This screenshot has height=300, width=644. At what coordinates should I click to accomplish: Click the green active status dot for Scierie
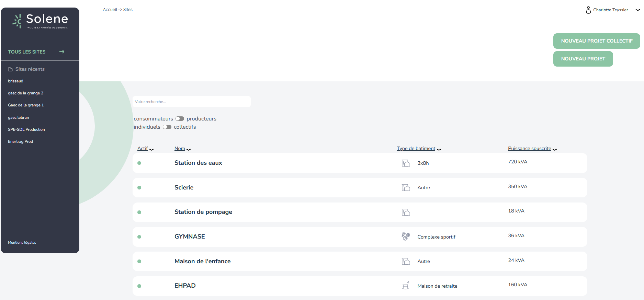pyautogui.click(x=139, y=188)
